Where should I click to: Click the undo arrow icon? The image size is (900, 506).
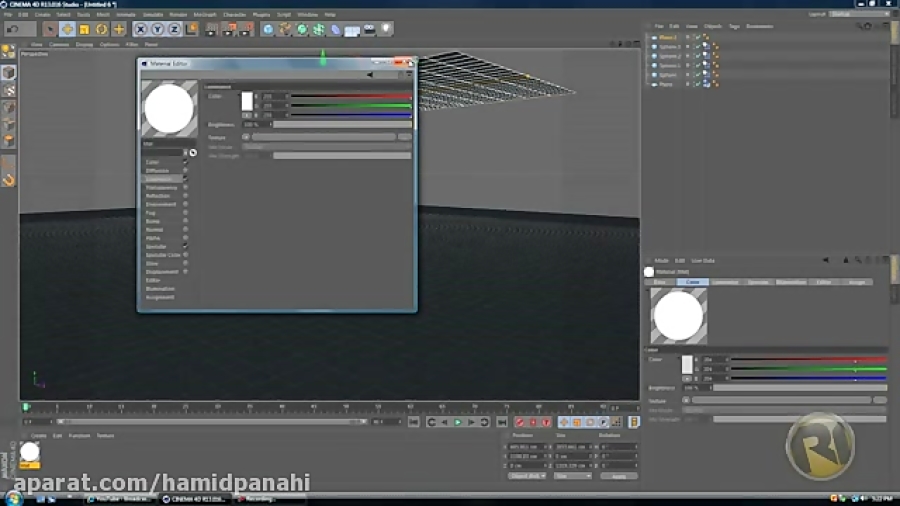[x=13, y=29]
